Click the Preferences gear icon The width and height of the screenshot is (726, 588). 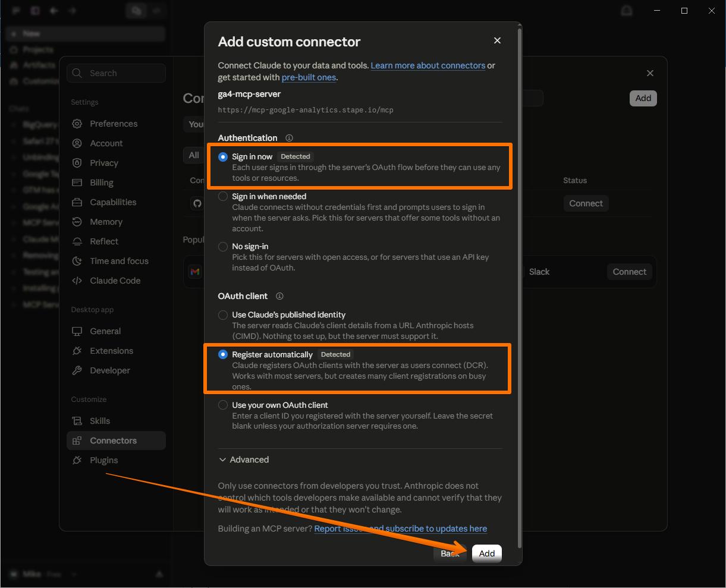77,124
